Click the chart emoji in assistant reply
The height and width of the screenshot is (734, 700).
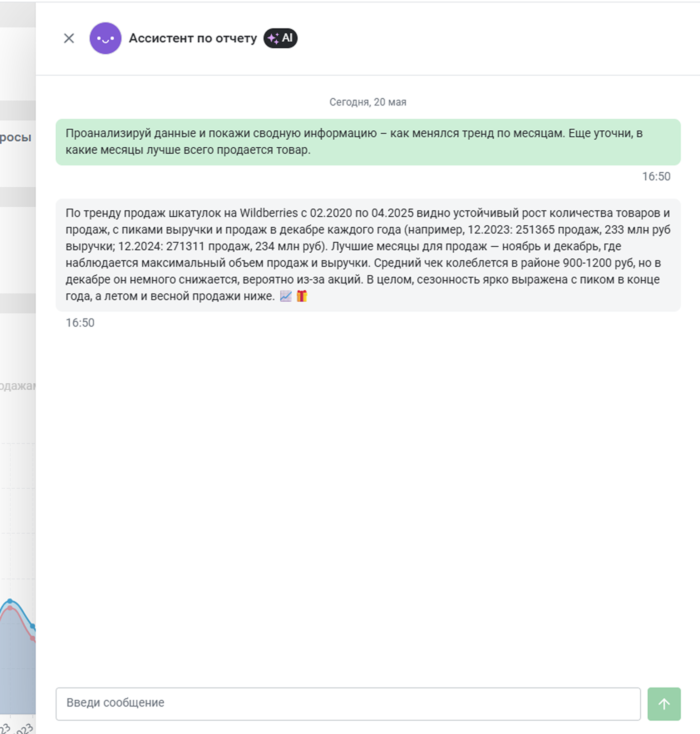coord(286,296)
